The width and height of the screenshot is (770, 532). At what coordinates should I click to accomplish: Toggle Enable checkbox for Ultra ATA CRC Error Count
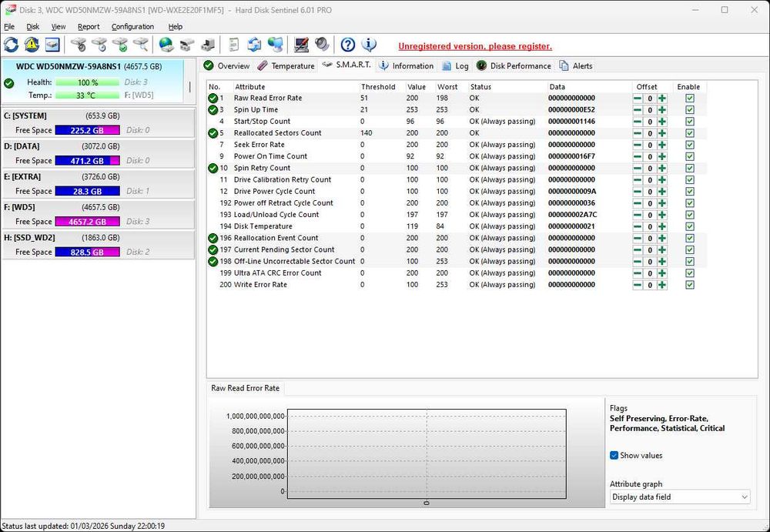pos(689,273)
